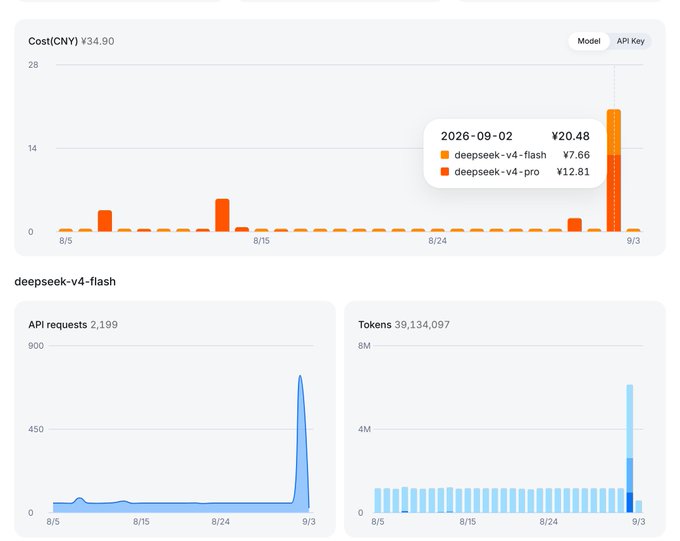Click the tallest Tokens bar near 9/3
The height and width of the screenshot is (541, 680).
coord(629,448)
